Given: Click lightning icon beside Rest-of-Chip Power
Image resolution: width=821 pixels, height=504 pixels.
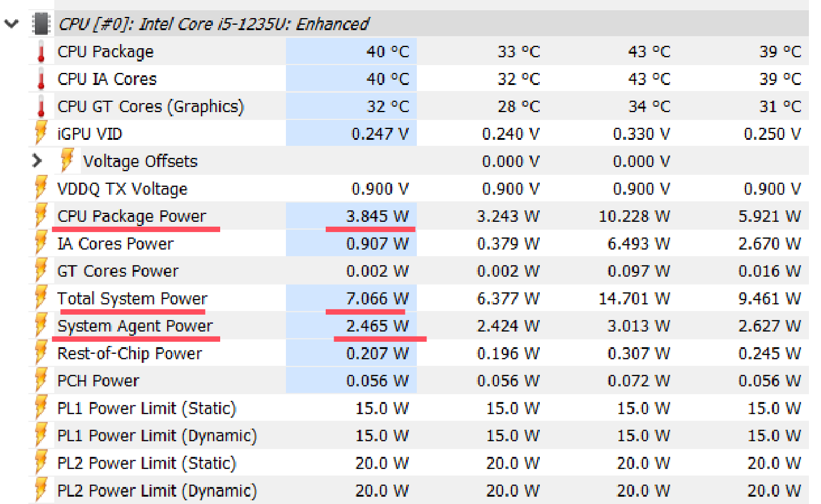Looking at the screenshot, I should point(41,353).
